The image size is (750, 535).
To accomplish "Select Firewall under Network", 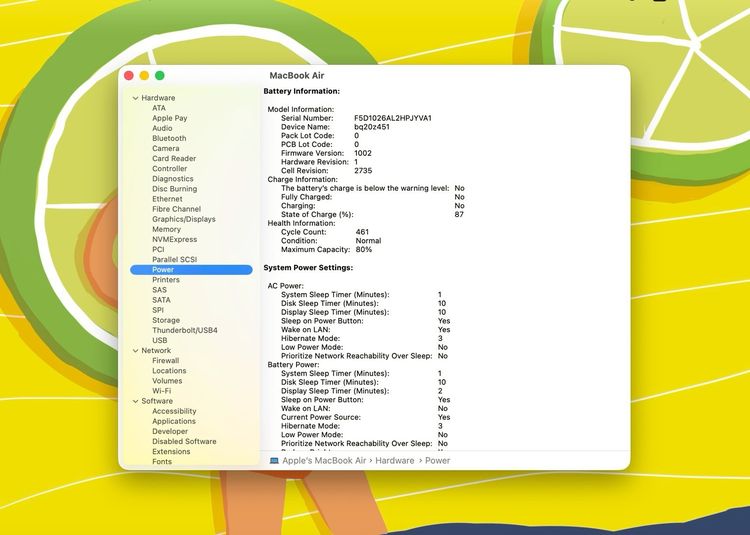I will click(165, 360).
